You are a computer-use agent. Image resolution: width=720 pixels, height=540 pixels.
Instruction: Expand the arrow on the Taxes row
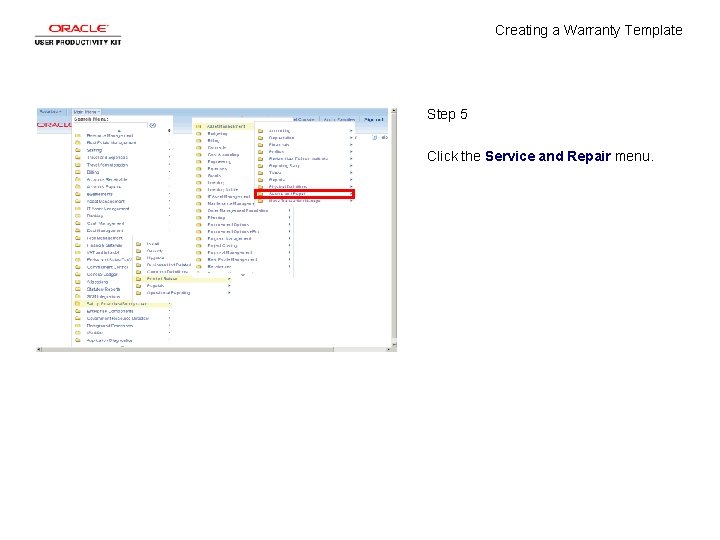[x=351, y=173]
